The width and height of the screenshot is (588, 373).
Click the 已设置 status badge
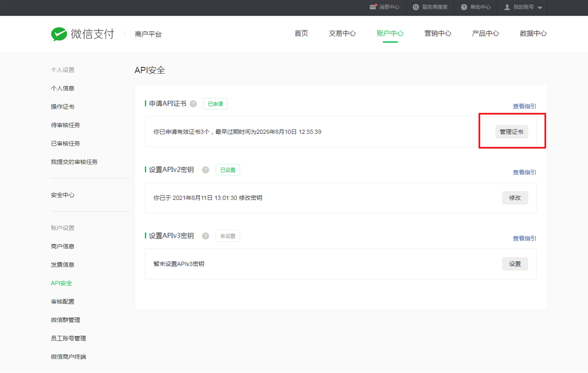coord(228,170)
